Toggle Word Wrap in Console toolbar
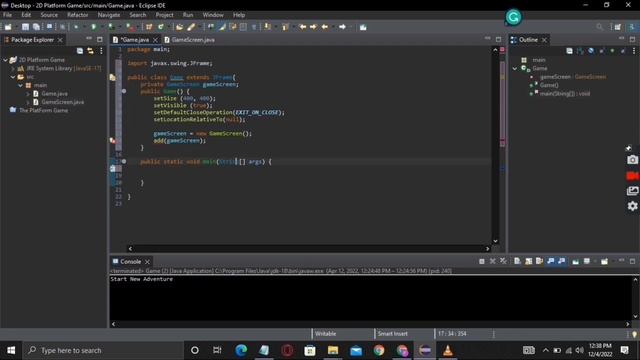This screenshot has height=360, width=640. point(539,261)
